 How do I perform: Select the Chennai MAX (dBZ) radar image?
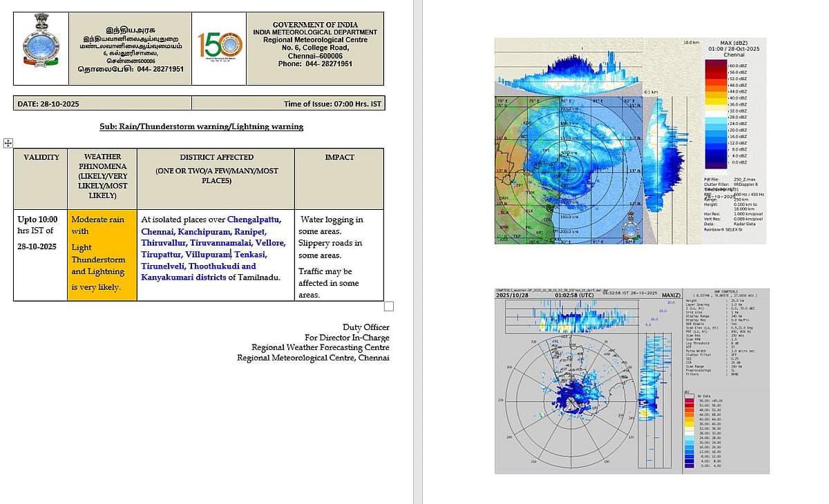(630, 141)
